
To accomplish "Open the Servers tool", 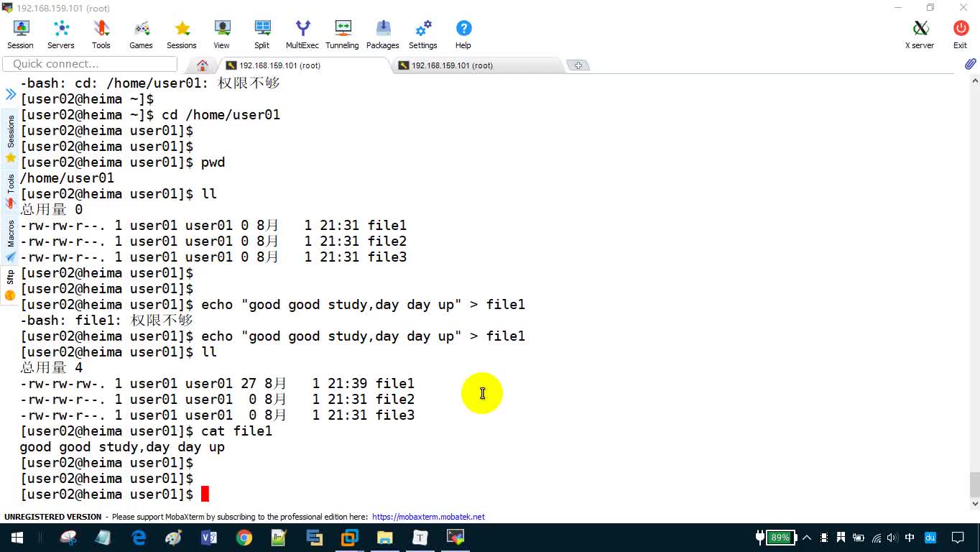I will (x=61, y=34).
